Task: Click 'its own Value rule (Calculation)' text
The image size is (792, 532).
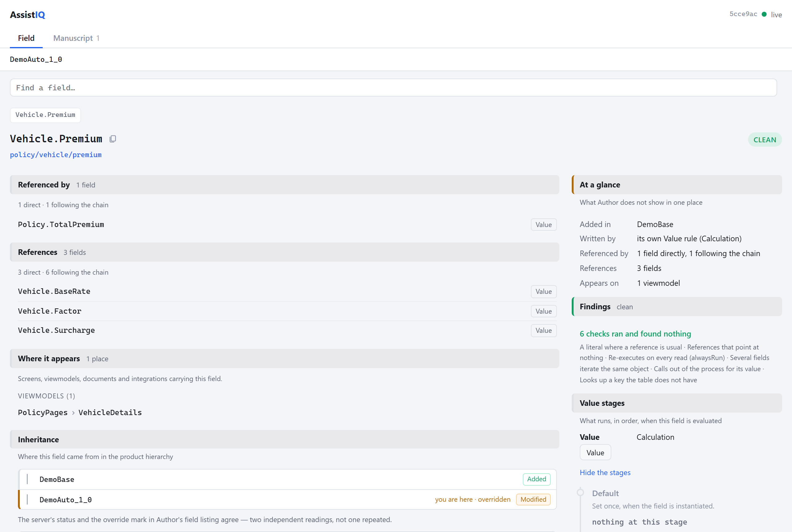Action: [689, 238]
